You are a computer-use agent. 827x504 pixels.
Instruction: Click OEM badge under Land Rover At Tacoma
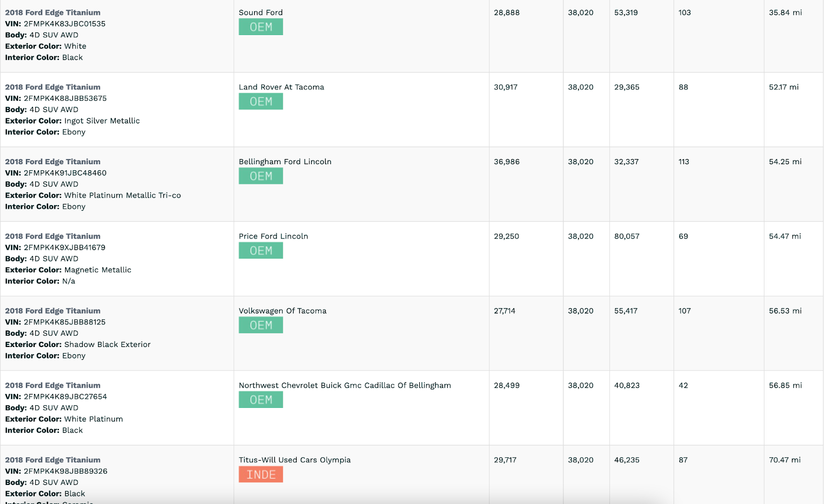[x=261, y=102]
